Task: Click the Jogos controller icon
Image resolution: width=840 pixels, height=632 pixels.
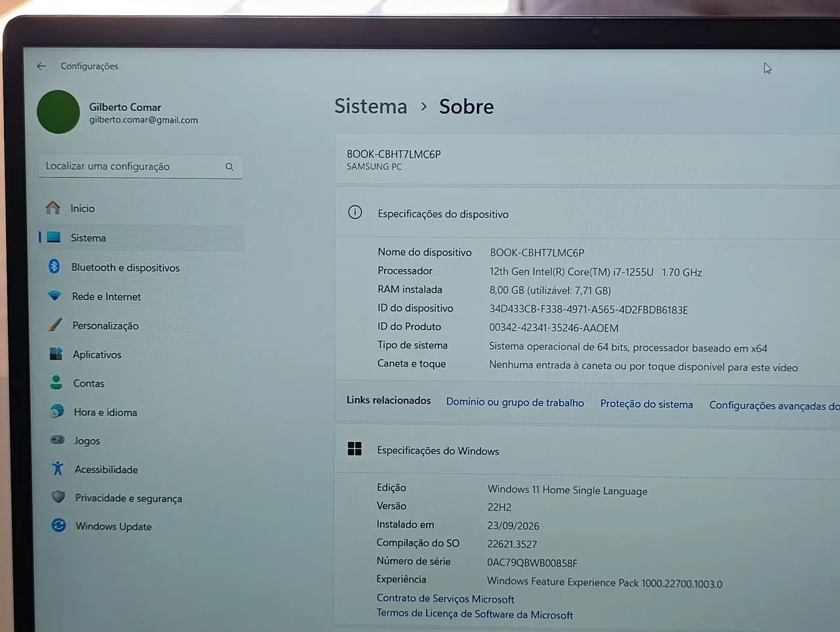Action: (58, 440)
